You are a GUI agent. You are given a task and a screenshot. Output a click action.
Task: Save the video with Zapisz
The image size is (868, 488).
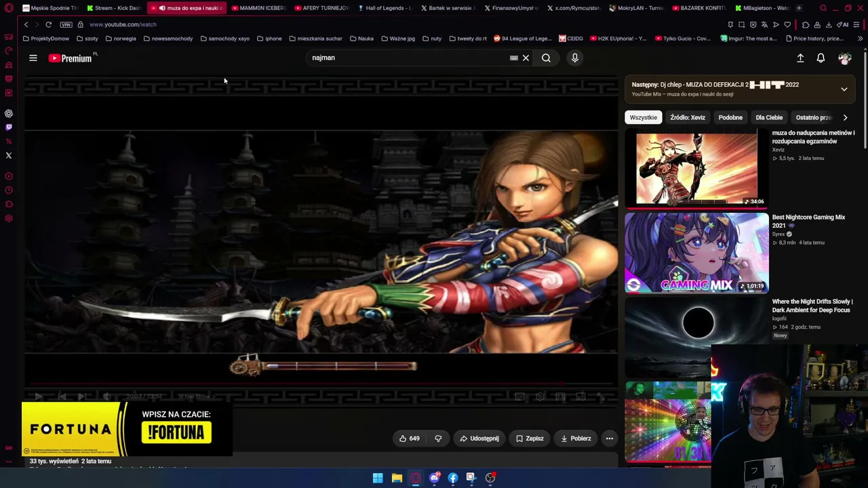(x=530, y=439)
